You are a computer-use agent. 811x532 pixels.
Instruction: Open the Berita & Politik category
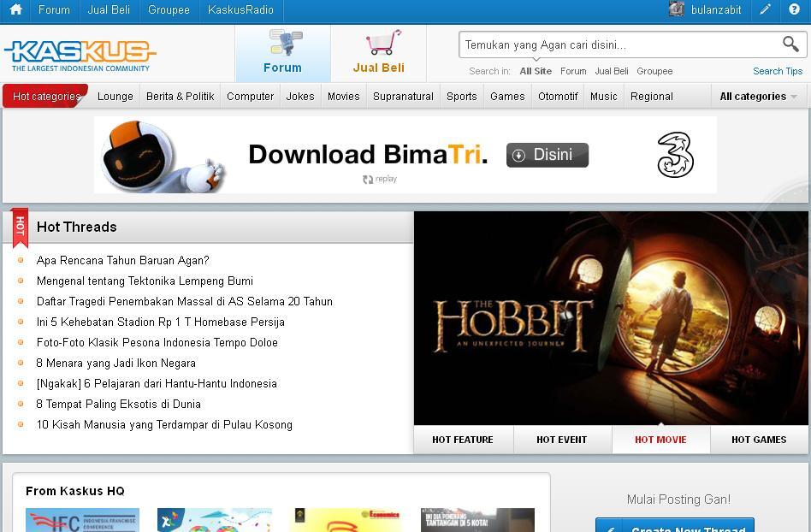(x=180, y=97)
